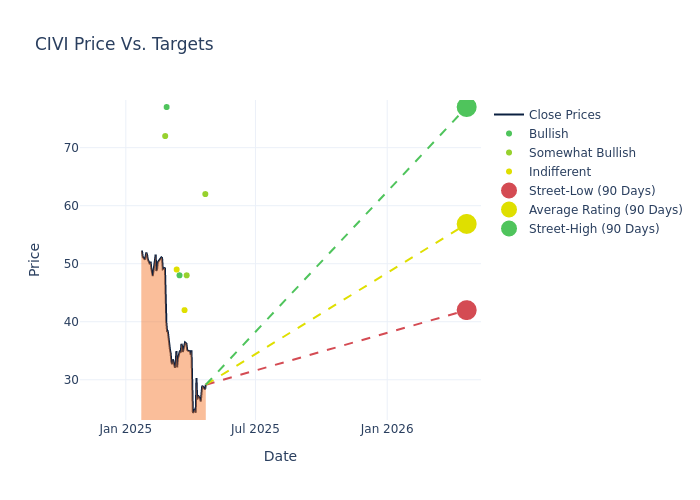Viewport: 700px width, 500px height.
Task: Click the chart title CIVI Price Vs. Targets
Action: [x=124, y=44]
